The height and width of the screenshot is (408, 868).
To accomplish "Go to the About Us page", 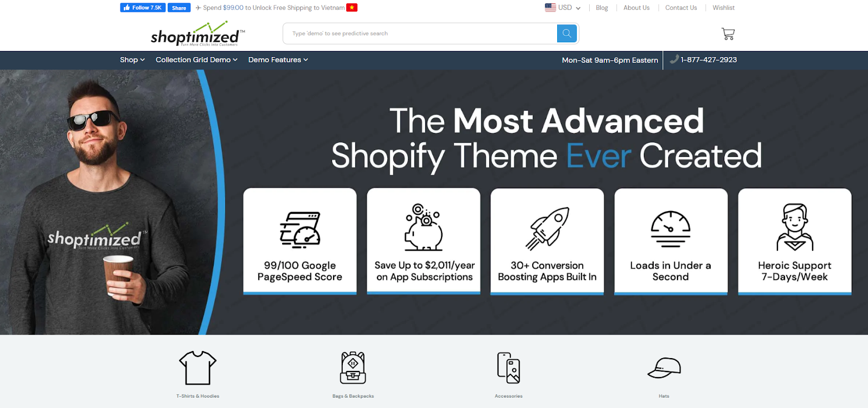I will coord(636,8).
